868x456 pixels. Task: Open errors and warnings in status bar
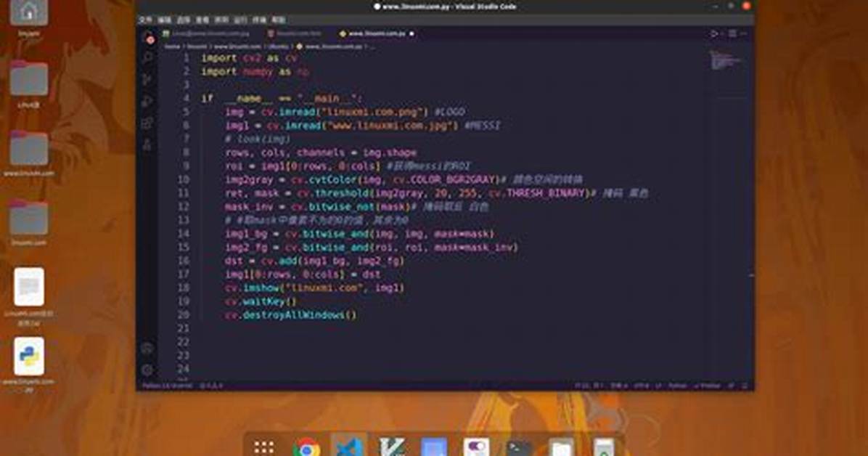click(x=211, y=386)
